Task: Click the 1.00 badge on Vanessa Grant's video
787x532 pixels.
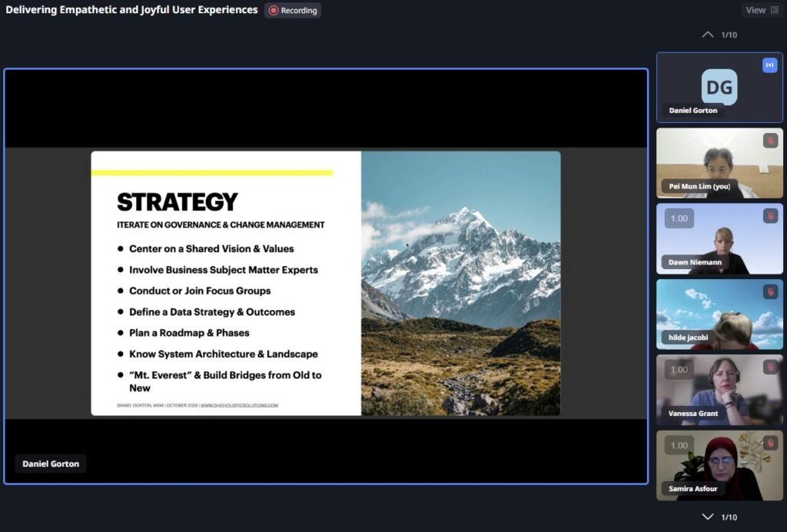Action: click(679, 370)
